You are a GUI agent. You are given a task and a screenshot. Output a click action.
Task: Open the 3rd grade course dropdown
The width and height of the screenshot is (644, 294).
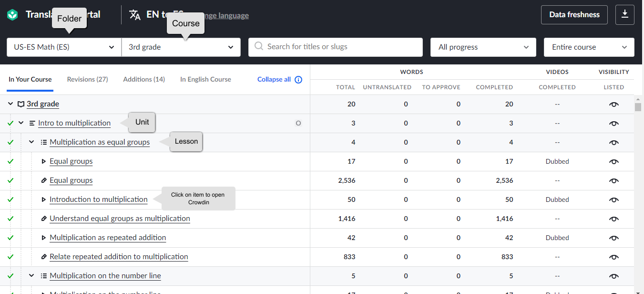point(181,47)
